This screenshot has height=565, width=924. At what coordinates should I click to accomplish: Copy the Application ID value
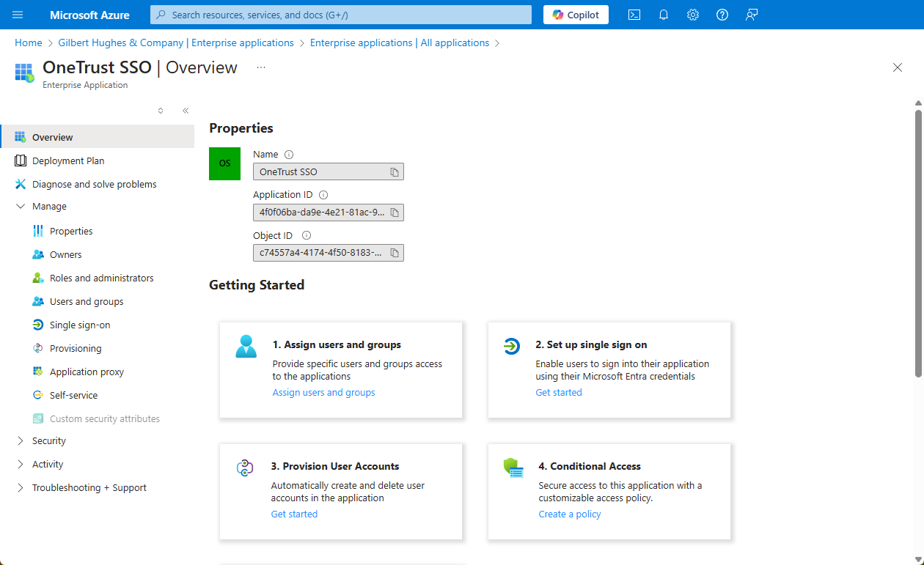pos(395,213)
